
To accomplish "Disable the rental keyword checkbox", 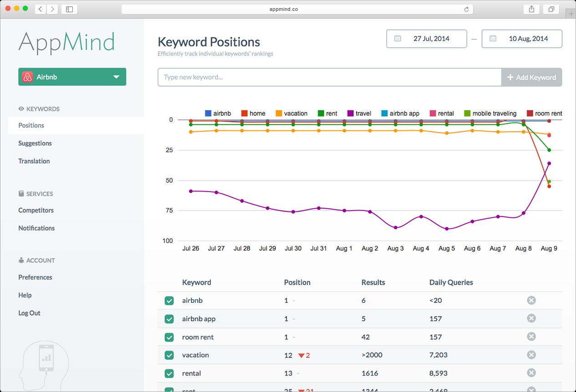I will (169, 373).
